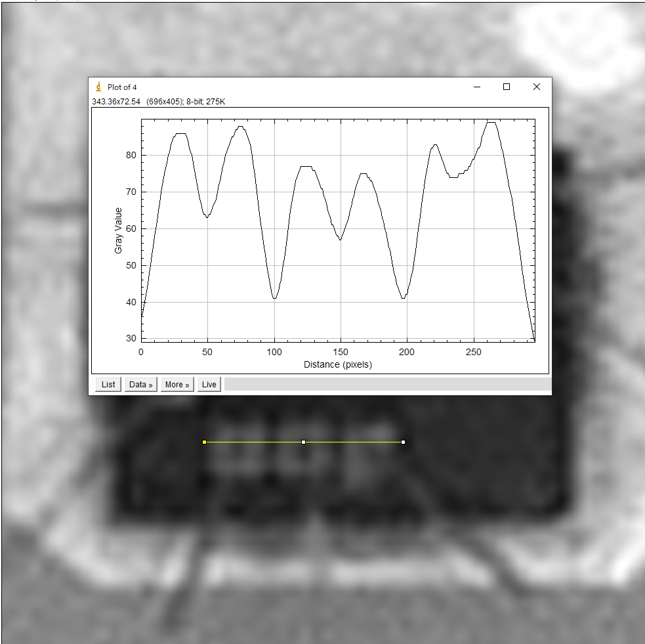This screenshot has width=645, height=644.
Task: Select the middle handle of the line selection
Action: point(304,442)
